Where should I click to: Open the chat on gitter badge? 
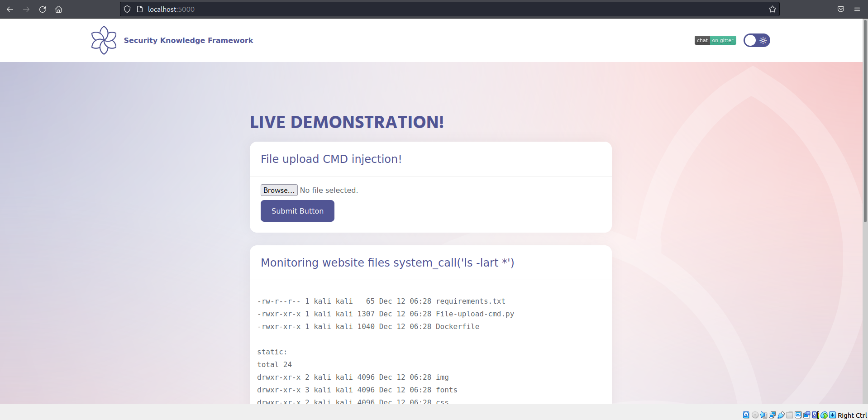[715, 40]
